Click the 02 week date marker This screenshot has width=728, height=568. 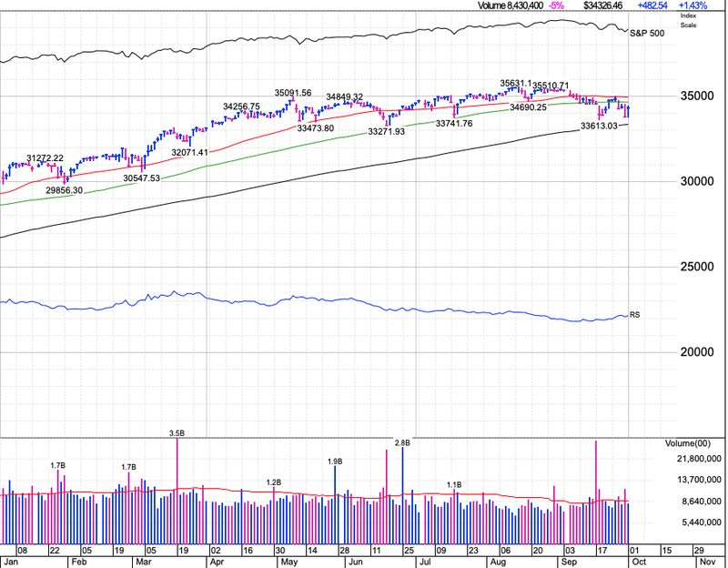point(216,551)
